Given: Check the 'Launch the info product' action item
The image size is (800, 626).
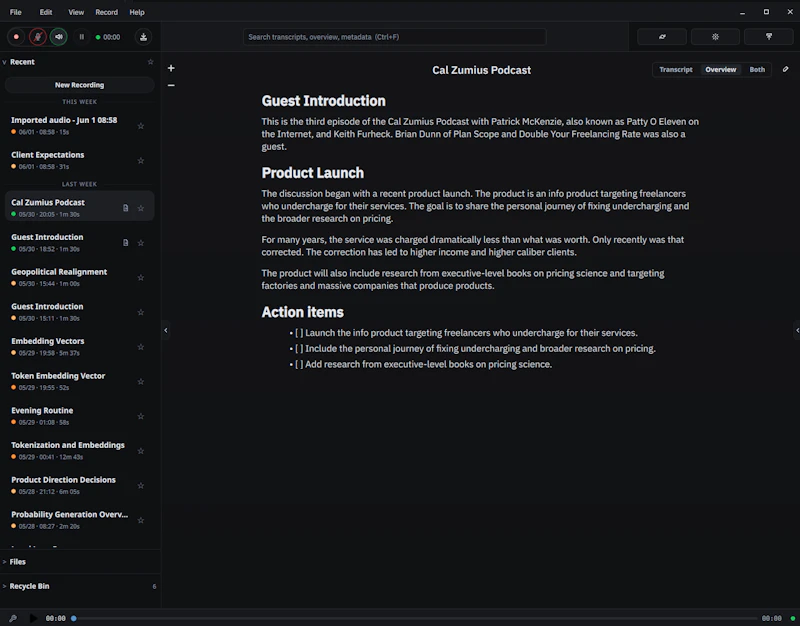Looking at the screenshot, I should click(299, 333).
